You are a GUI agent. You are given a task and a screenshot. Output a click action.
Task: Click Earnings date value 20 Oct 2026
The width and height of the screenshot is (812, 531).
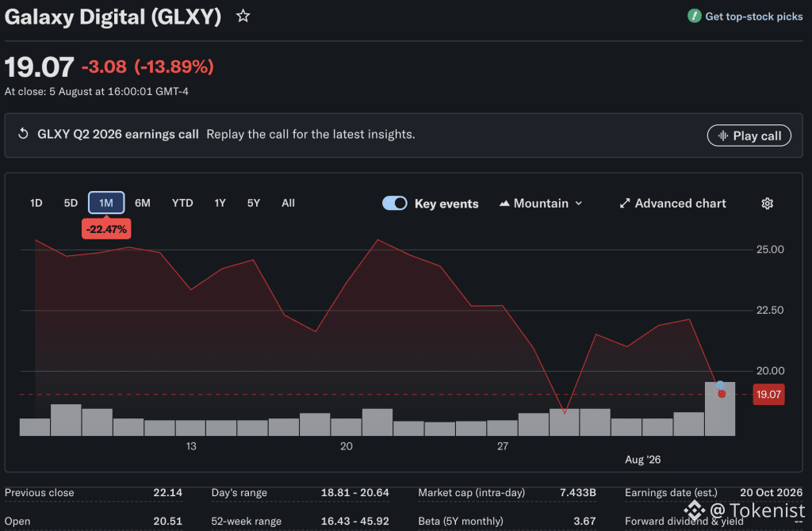click(771, 493)
